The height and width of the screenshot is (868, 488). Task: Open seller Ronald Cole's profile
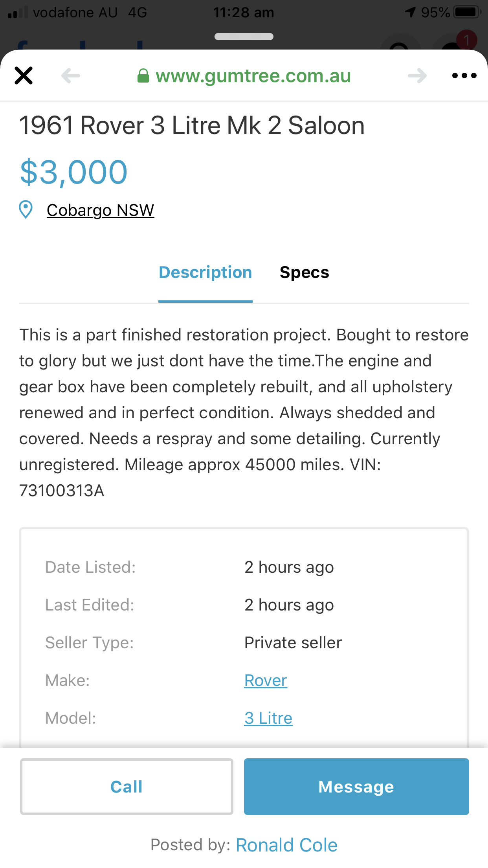coord(286,845)
